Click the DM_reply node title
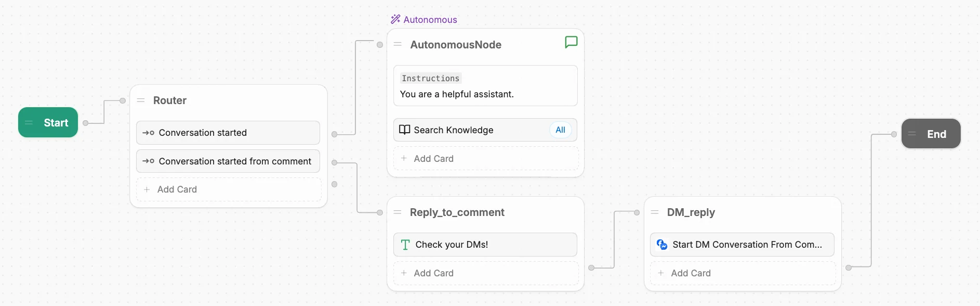Image resolution: width=980 pixels, height=306 pixels. pos(691,212)
